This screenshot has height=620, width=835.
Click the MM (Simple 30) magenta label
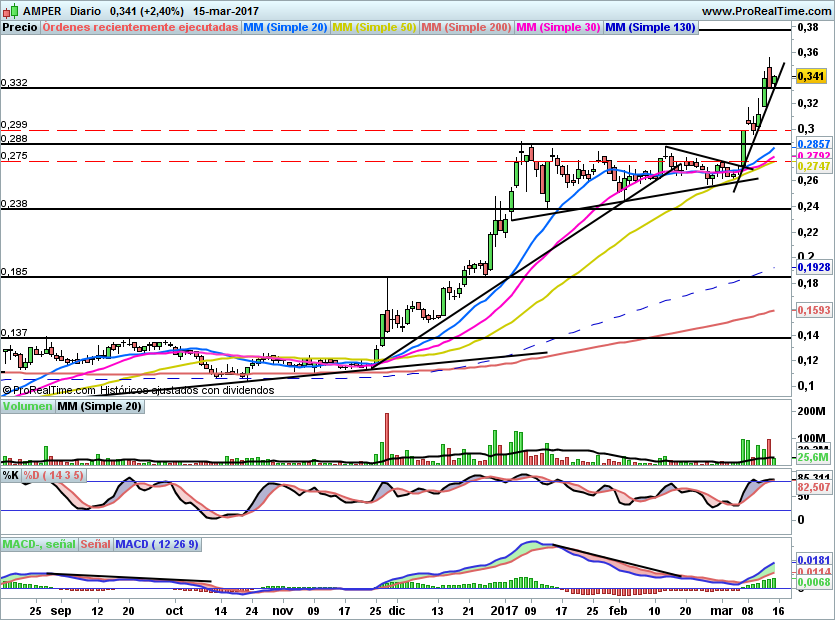coord(559,27)
